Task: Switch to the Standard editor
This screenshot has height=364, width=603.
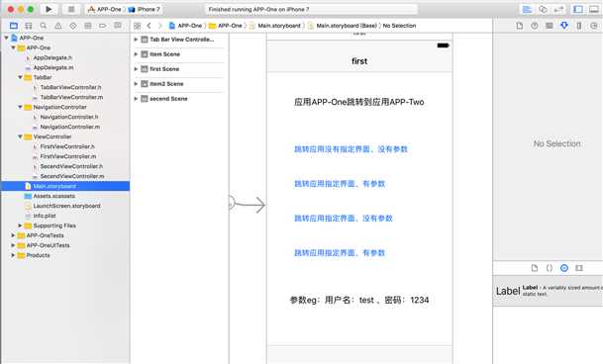Action: coord(527,9)
